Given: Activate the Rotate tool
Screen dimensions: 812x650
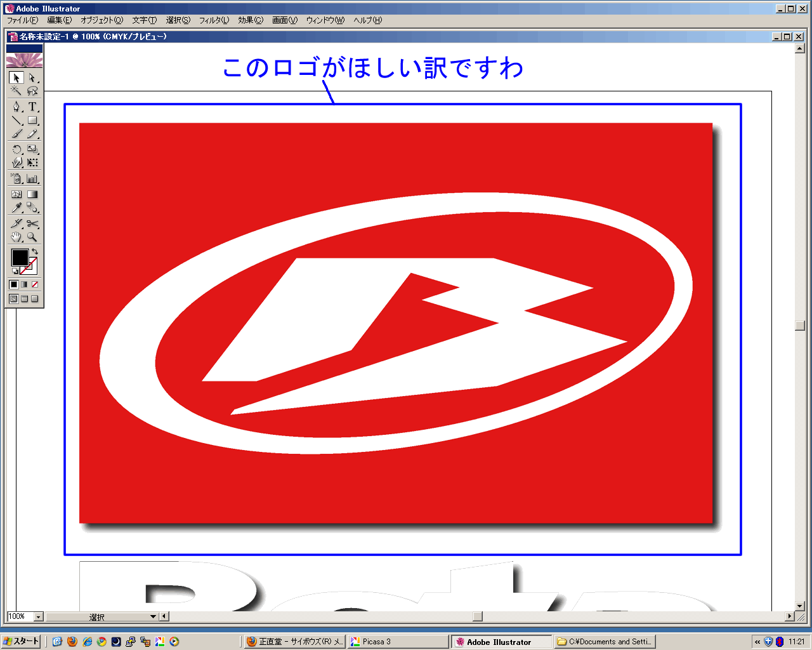Looking at the screenshot, I should [x=17, y=150].
